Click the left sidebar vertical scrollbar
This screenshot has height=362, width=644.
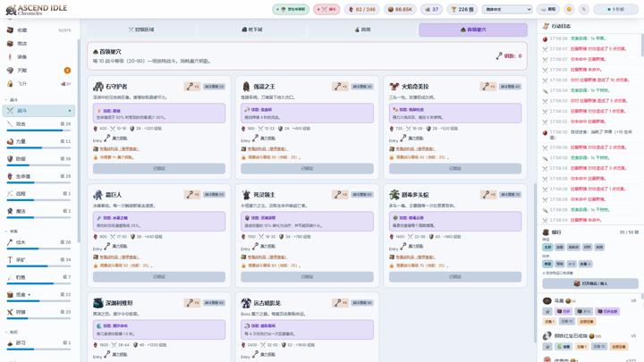pos(78,139)
